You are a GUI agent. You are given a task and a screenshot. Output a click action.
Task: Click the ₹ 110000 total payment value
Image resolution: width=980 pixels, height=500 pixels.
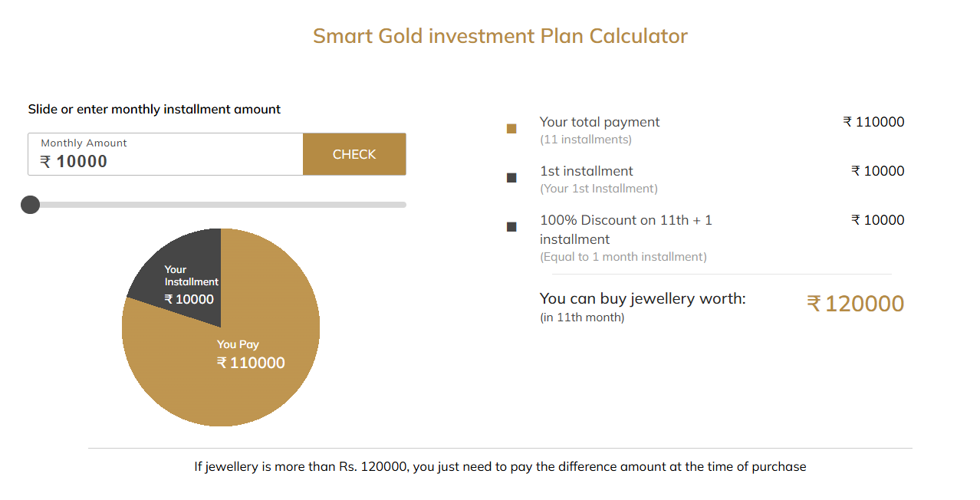click(873, 122)
